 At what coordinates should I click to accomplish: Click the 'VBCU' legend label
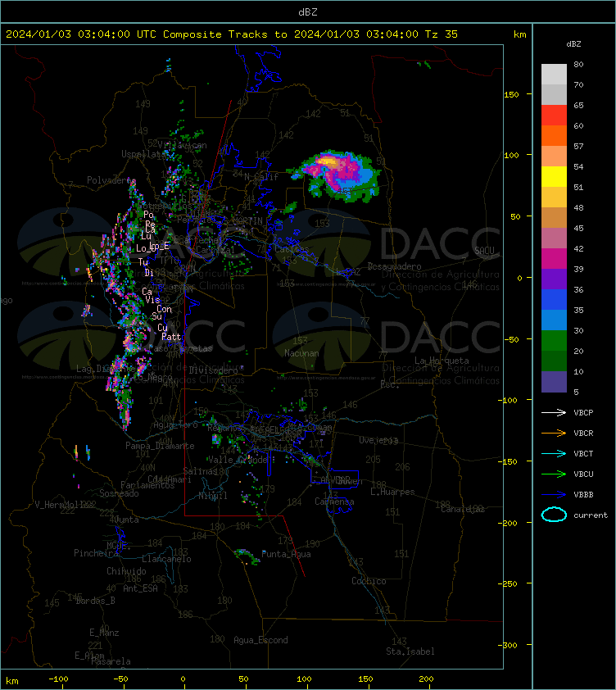click(x=583, y=474)
